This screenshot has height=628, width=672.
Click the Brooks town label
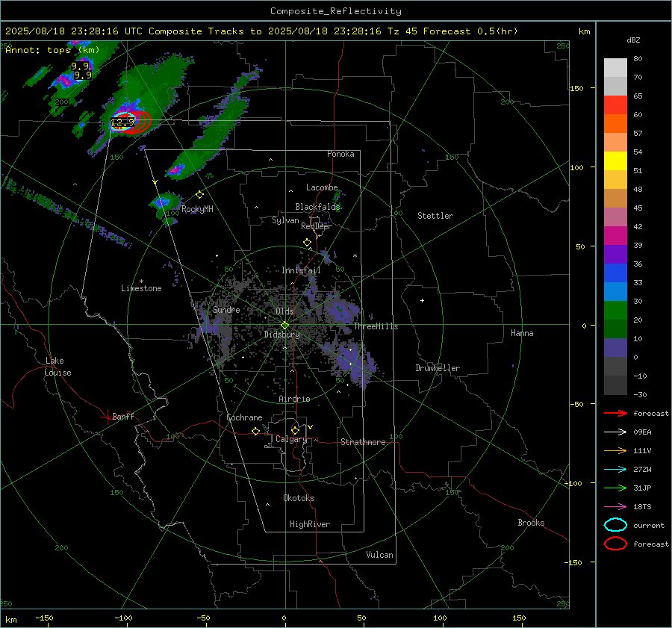tap(531, 523)
